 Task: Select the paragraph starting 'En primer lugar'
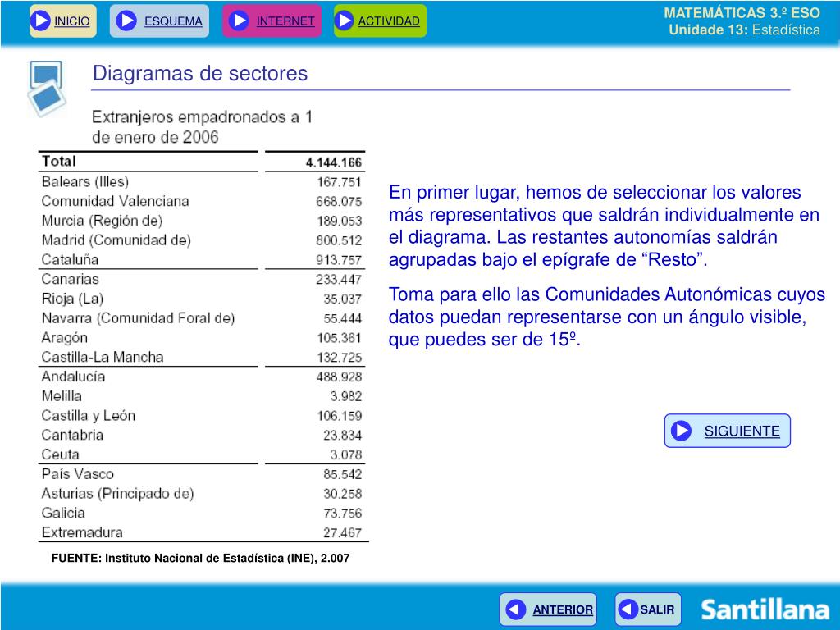605,226
